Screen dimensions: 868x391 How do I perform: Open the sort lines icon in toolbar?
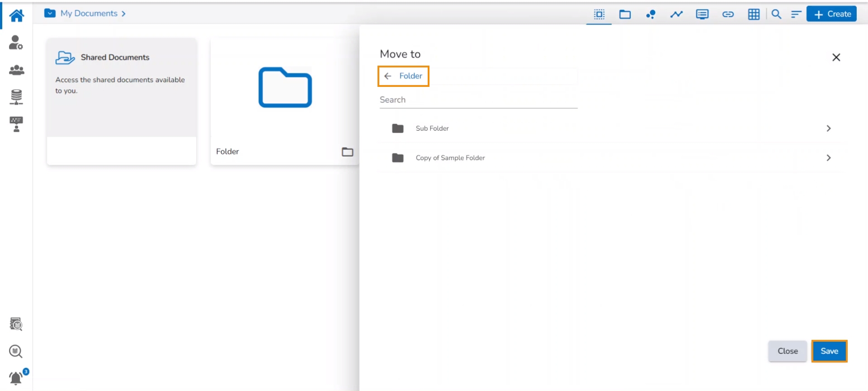[796, 14]
